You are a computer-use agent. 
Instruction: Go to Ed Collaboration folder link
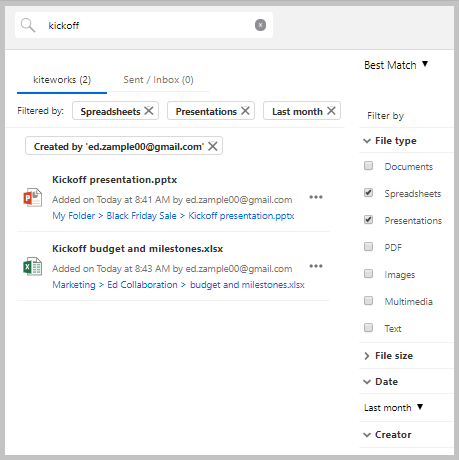(142, 285)
